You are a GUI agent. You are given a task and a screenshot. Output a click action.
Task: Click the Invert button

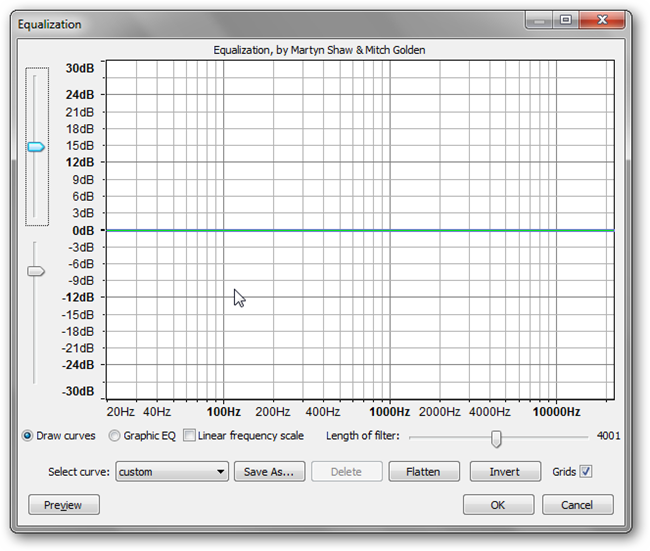[505, 471]
